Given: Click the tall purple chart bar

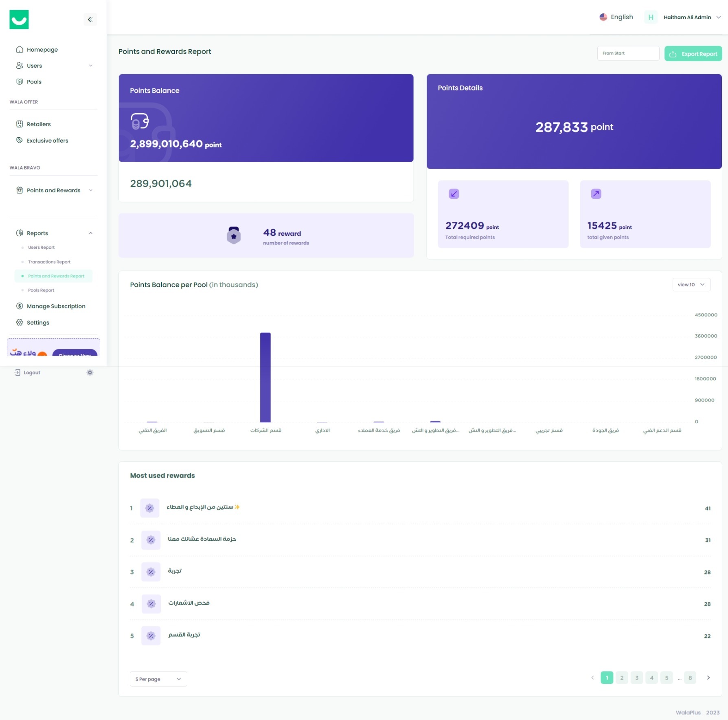Looking at the screenshot, I should tap(265, 378).
